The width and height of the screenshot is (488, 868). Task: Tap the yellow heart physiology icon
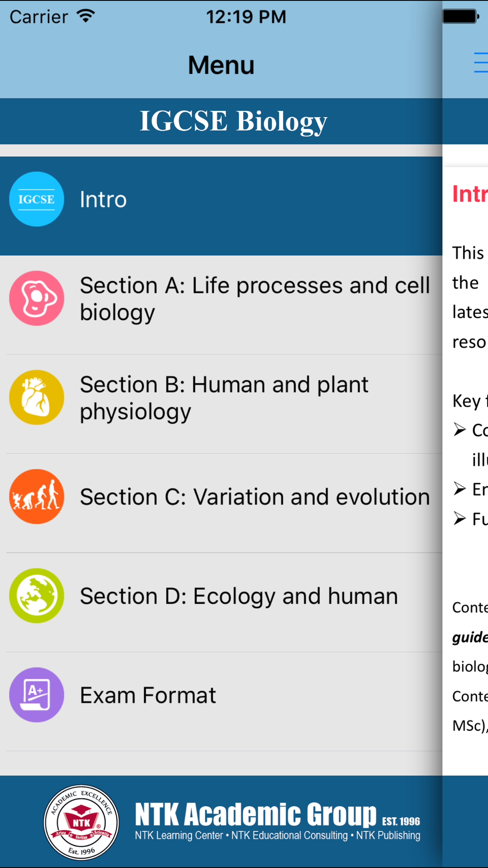[37, 397]
